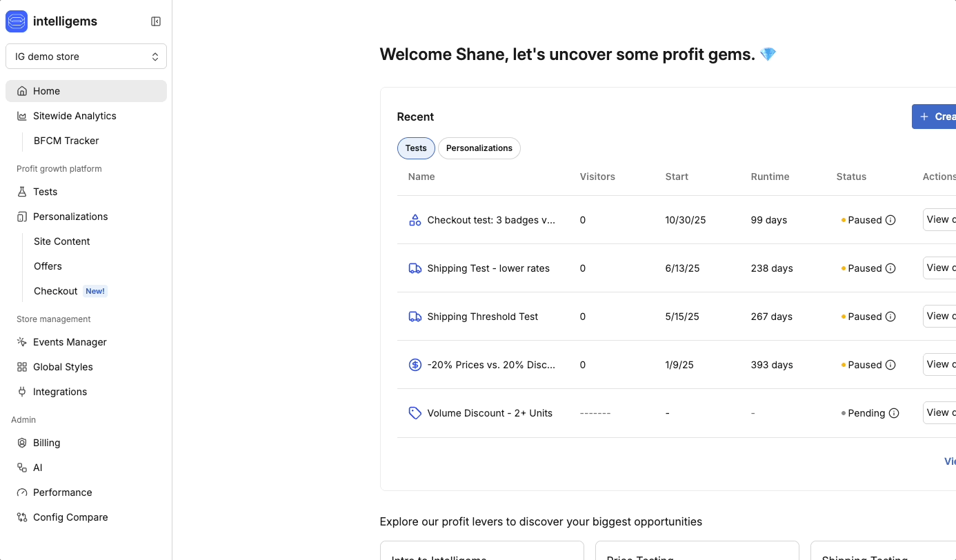
Task: Open Sitewide Analytics in sidebar
Action: 74,116
